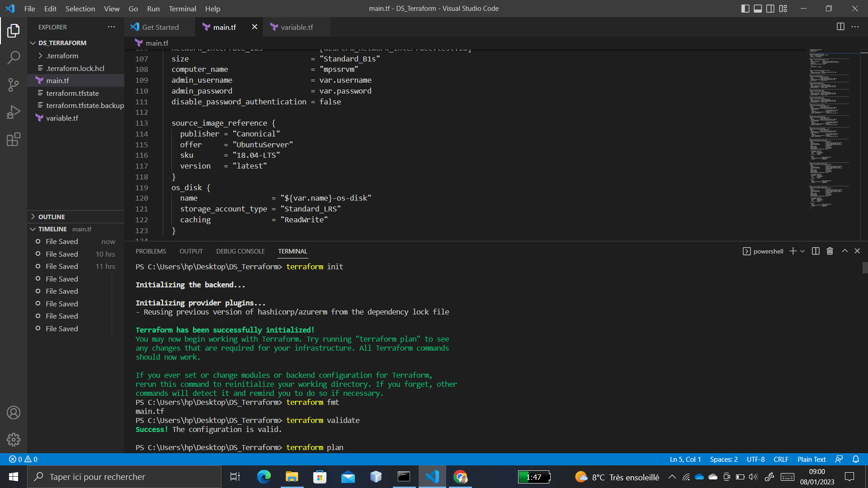Open the Extensions view
This screenshot has width=868, height=488.
(14, 139)
